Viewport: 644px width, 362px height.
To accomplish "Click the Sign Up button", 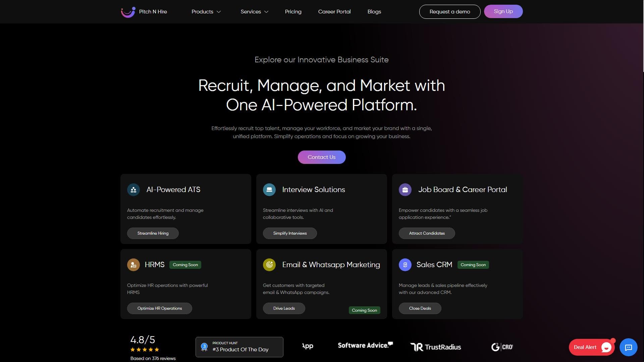I will click(503, 11).
